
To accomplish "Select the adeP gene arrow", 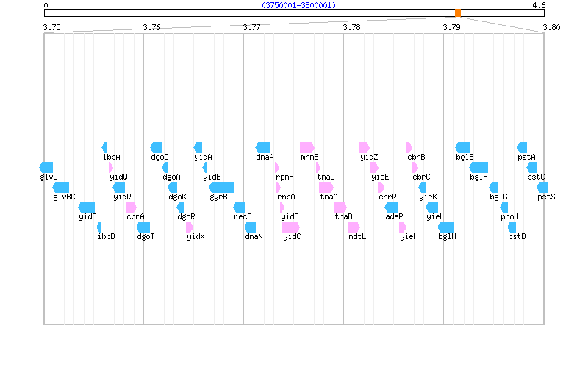I will [392, 207].
